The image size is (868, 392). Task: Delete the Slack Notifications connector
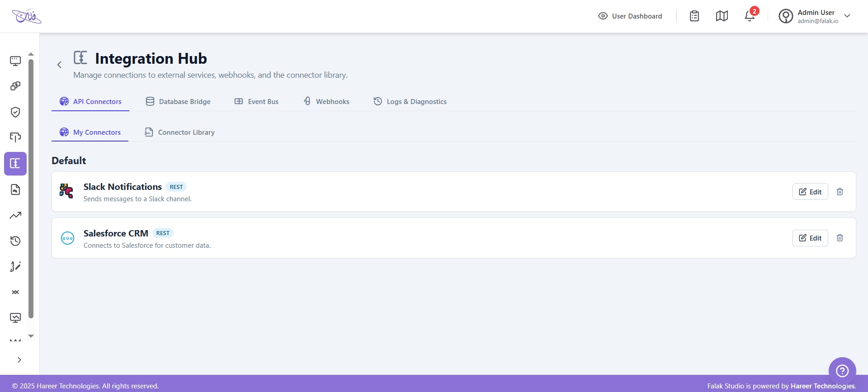[840, 192]
